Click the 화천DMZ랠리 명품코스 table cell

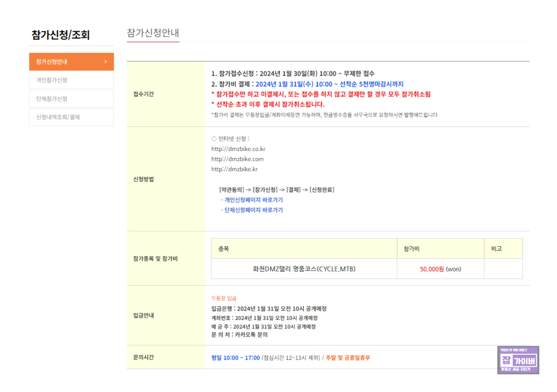click(x=304, y=269)
